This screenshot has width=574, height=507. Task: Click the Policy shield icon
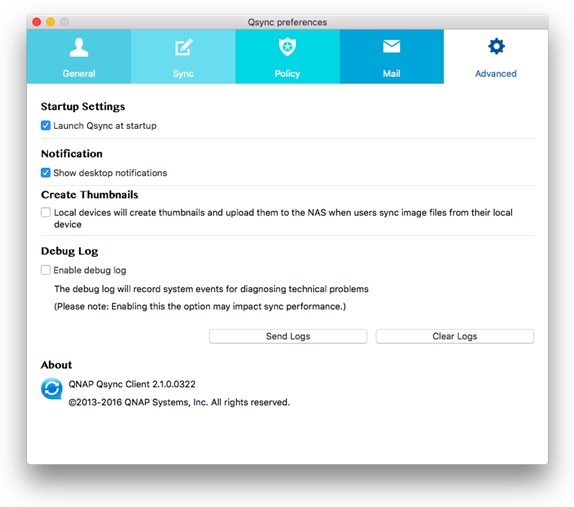(x=287, y=46)
